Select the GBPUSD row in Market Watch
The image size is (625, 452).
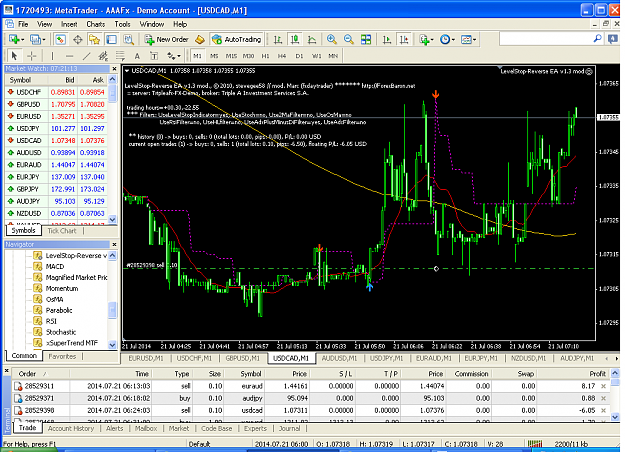(x=57, y=104)
